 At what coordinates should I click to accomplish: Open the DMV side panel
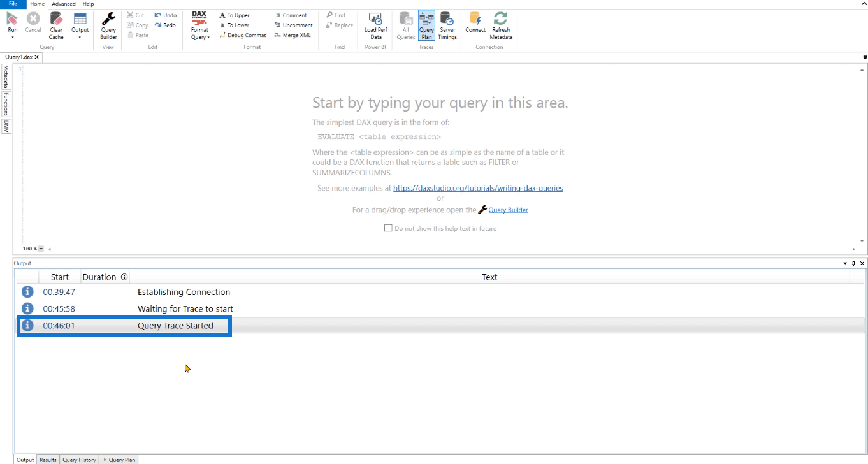(x=6, y=126)
